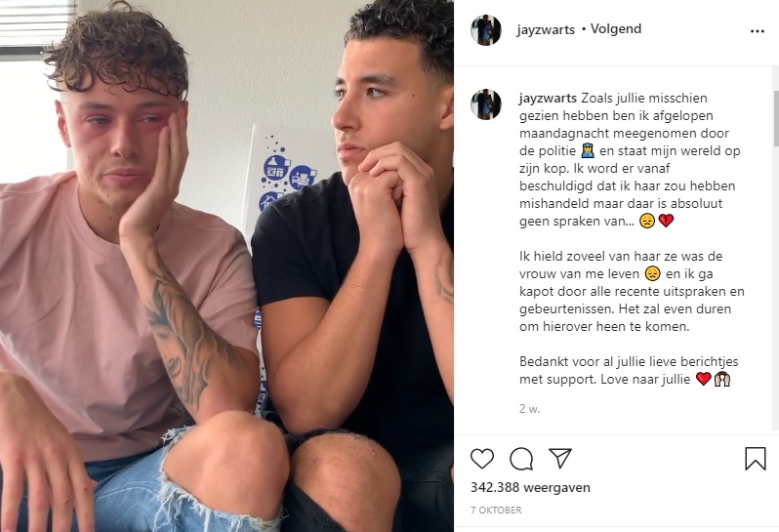The width and height of the screenshot is (779, 532).
Task: Open jayzwarts avatar beside the caption
Action: (x=486, y=104)
